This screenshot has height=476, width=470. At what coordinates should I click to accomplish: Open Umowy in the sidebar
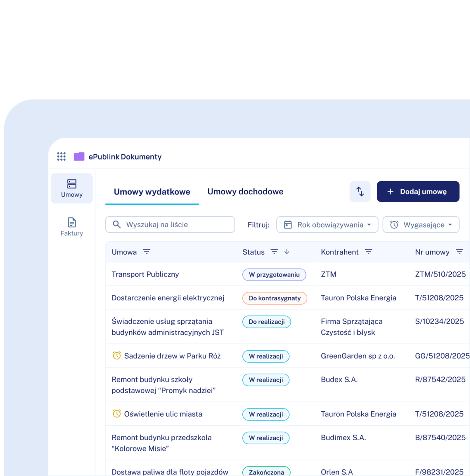[x=72, y=188]
